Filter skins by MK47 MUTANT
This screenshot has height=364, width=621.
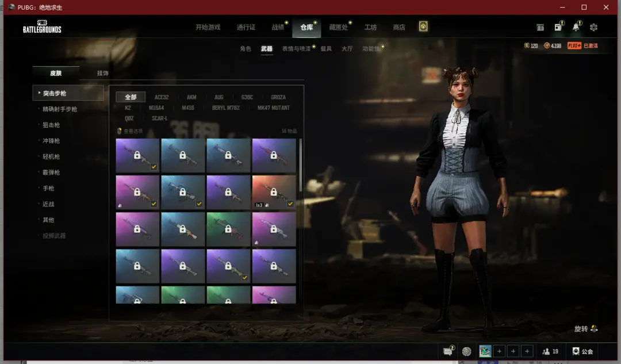pyautogui.click(x=274, y=108)
